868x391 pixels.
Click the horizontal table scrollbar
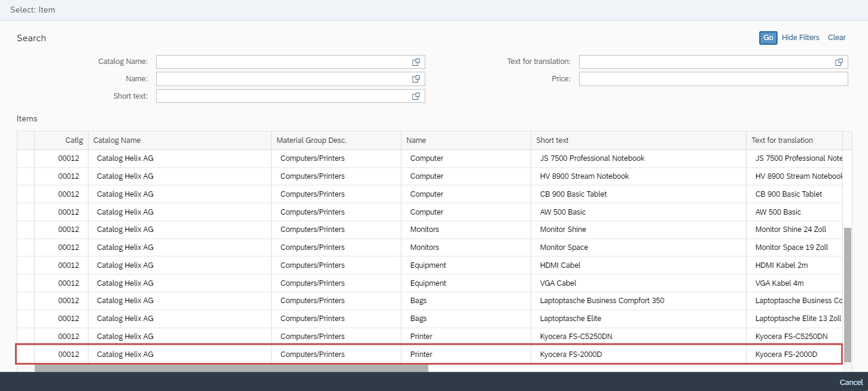click(231, 368)
